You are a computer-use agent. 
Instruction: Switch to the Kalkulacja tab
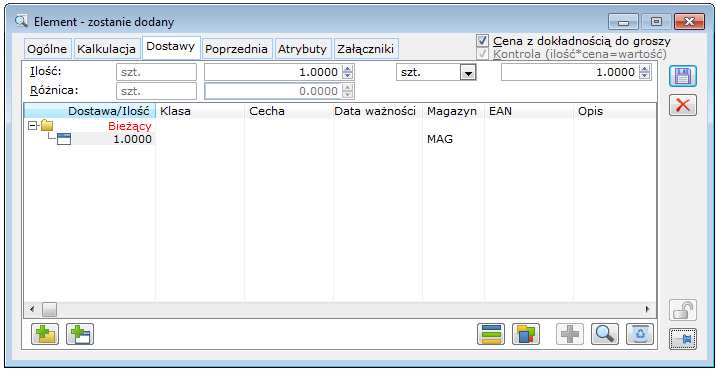tap(107, 49)
